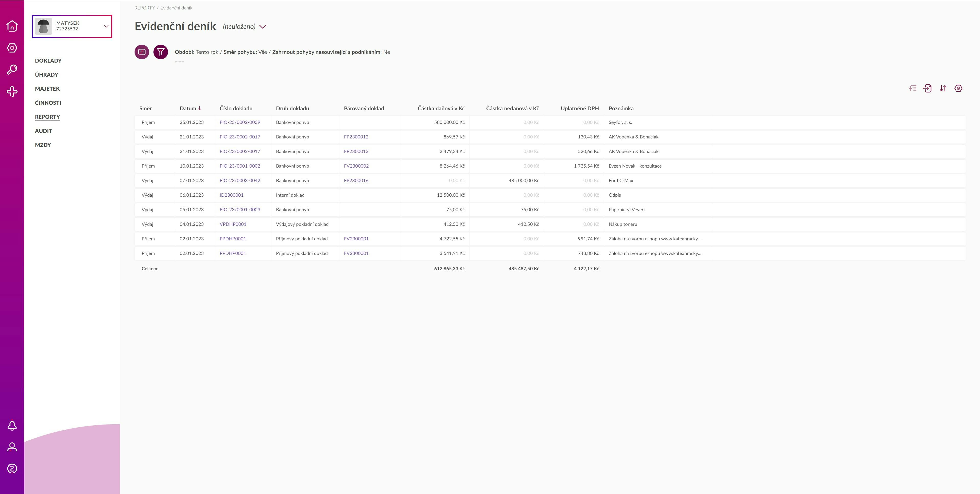The image size is (980, 494).
Task: Click the Matýsek company avatar
Action: 43,26
